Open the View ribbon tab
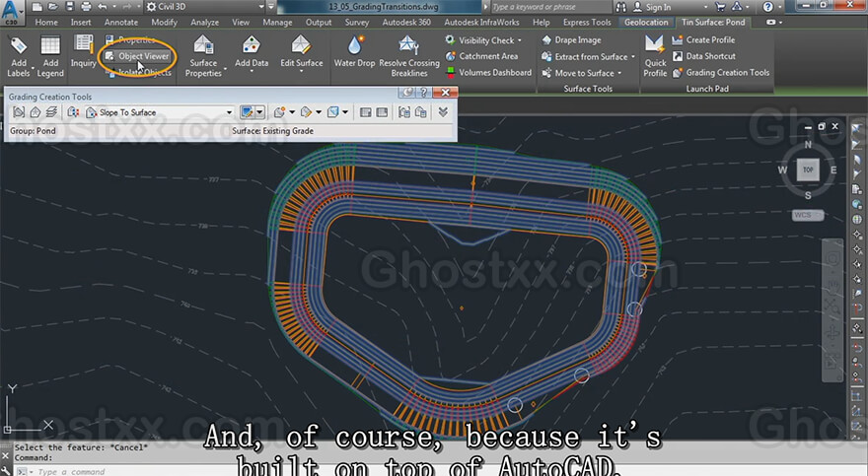This screenshot has width=868, height=476. (241, 22)
